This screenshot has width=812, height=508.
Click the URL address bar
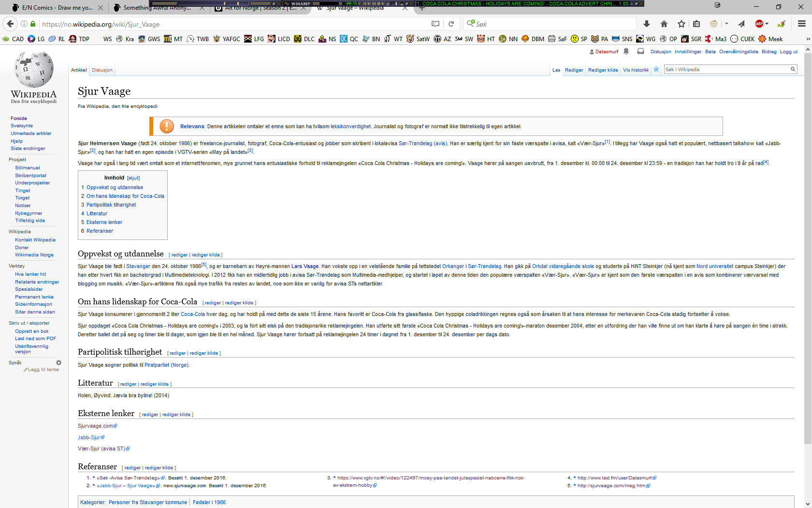232,24
